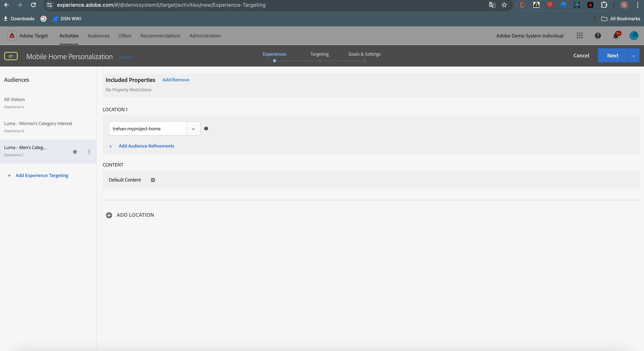The width and height of the screenshot is (644, 351).
Task: Click the browser back arrow
Action: point(7,5)
